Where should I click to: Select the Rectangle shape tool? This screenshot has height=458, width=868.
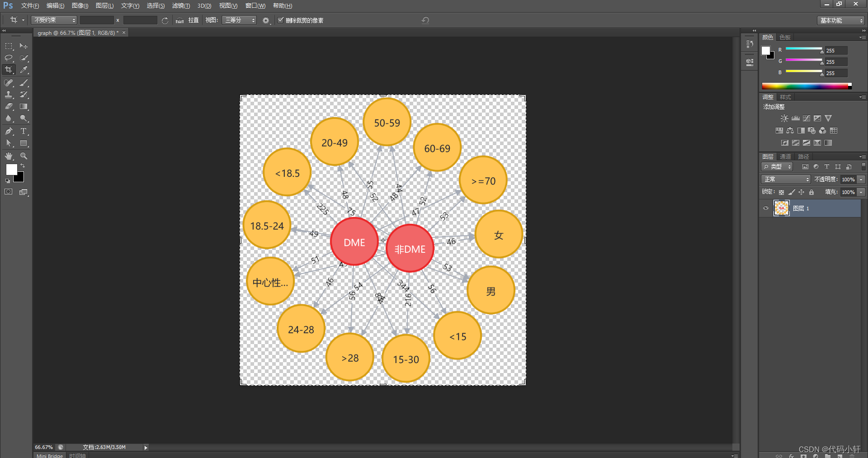(x=24, y=143)
